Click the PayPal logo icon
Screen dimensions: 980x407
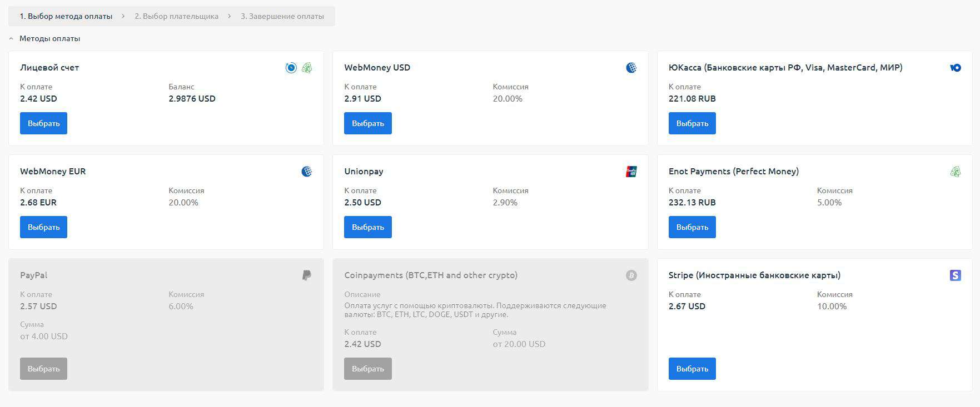(x=307, y=275)
